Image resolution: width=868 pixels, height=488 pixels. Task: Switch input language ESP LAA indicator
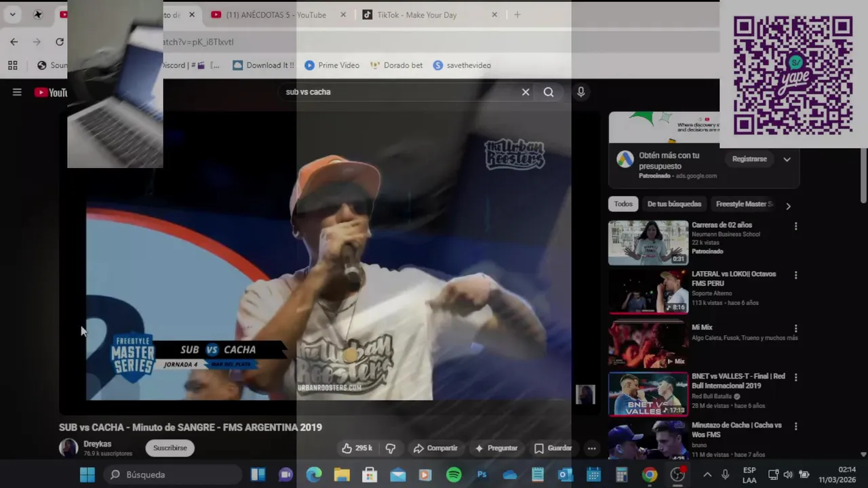coord(749,474)
